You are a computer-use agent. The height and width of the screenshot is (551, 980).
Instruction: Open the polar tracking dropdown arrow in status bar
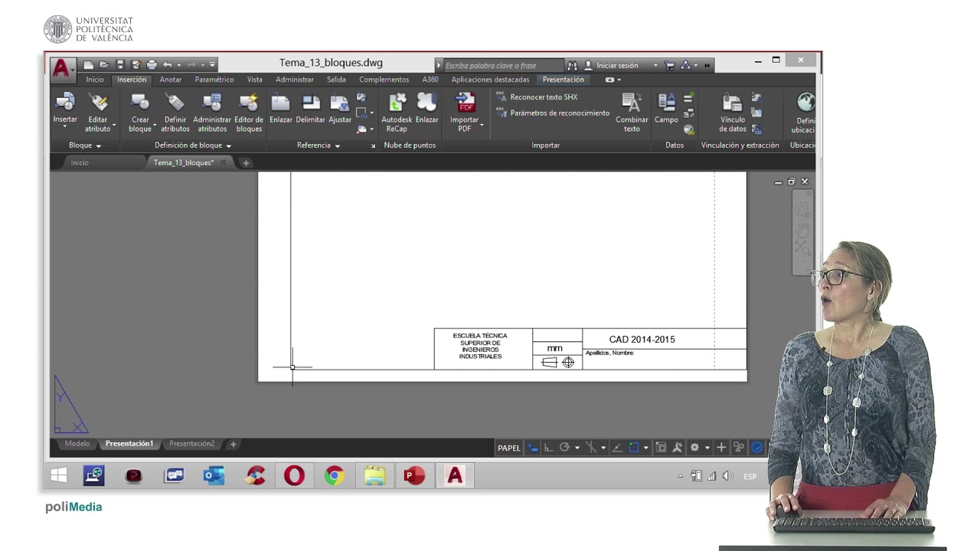[x=577, y=448]
